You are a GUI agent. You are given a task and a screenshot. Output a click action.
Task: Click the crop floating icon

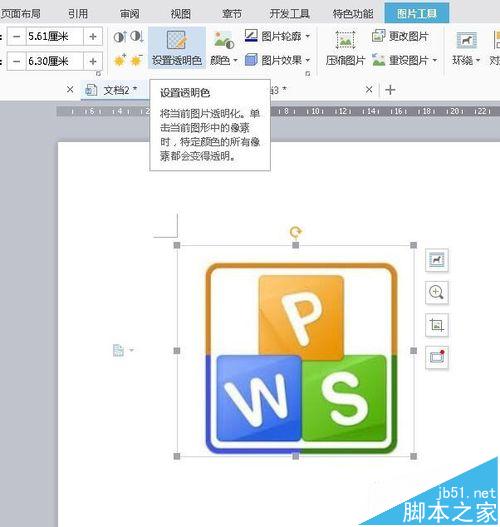tap(436, 325)
